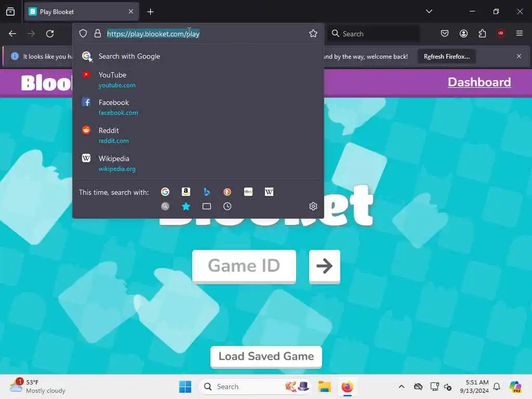
Task: Open Firefox View icon beside tabs
Action: (10, 12)
